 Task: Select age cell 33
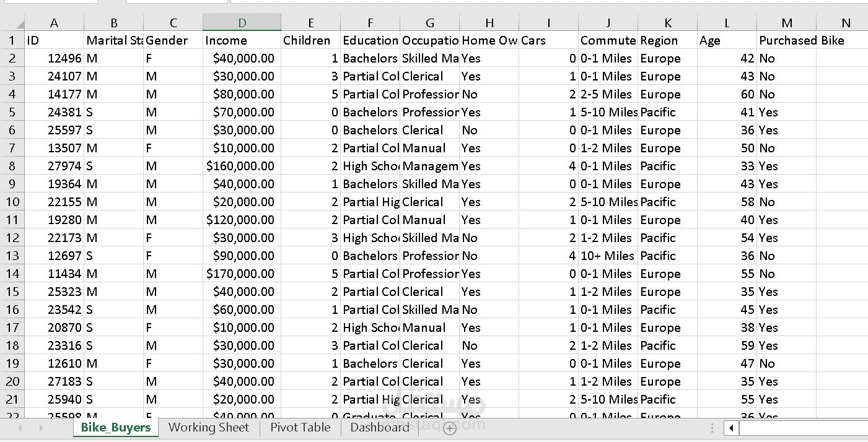pos(727,166)
